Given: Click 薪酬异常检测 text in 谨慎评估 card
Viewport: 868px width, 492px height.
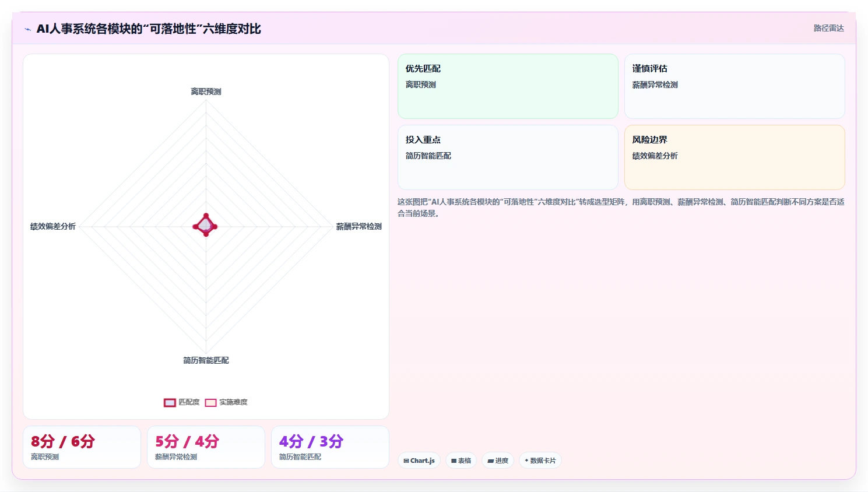Looking at the screenshot, I should click(x=655, y=85).
